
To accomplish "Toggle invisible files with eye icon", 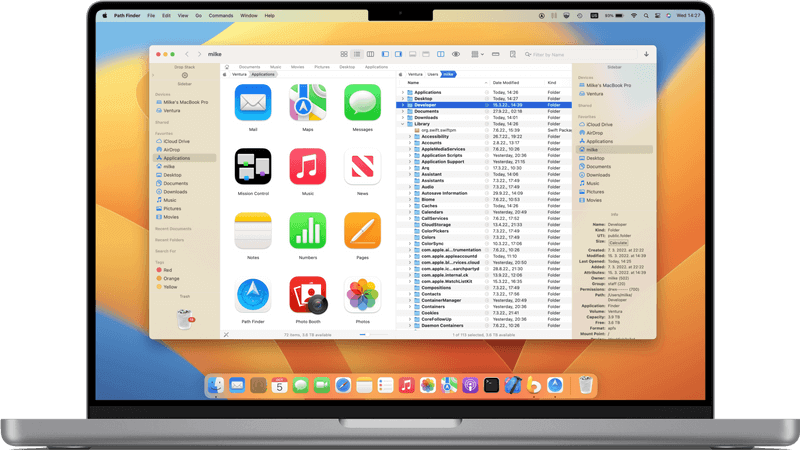I will [x=456, y=54].
